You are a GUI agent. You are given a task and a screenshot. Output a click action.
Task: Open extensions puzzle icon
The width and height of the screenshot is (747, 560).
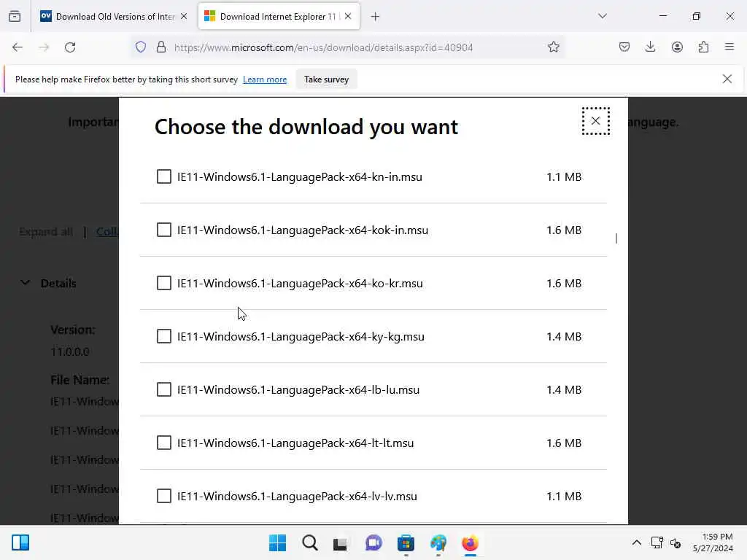click(703, 47)
